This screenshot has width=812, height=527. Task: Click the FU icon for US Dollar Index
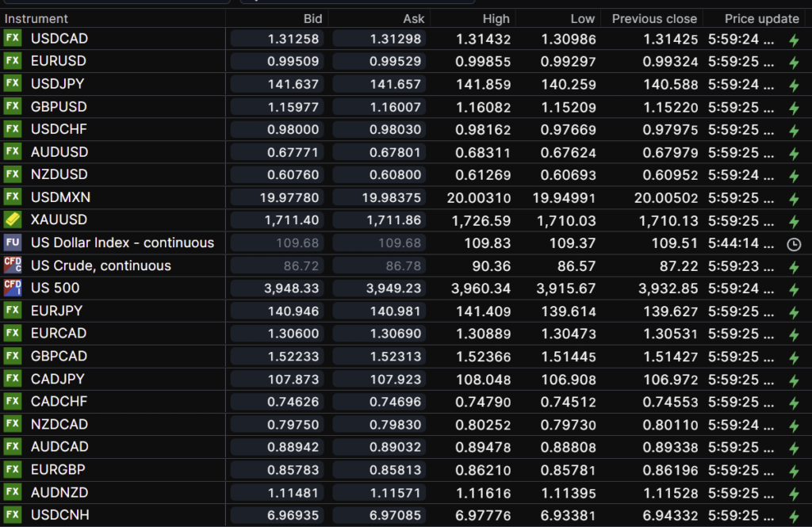[x=12, y=242]
